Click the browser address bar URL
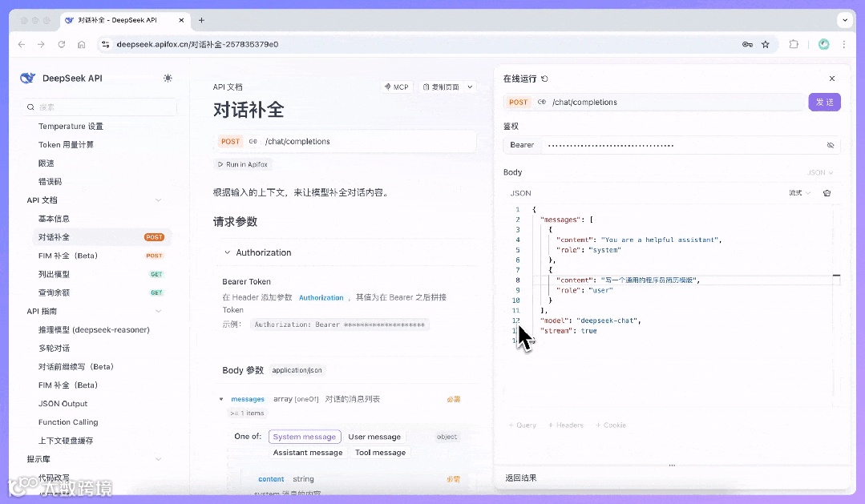Viewport: 865px width, 504px height. (x=197, y=44)
